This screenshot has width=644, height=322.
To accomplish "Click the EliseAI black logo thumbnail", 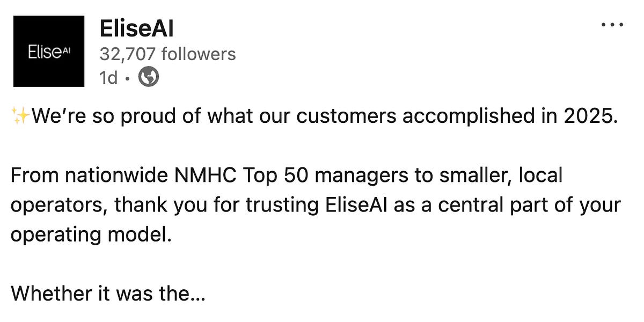I will click(x=49, y=51).
